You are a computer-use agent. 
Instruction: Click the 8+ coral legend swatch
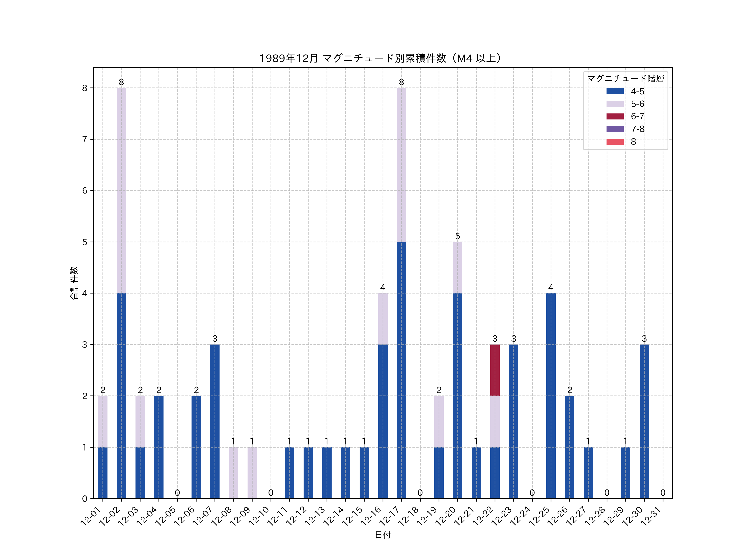click(615, 141)
